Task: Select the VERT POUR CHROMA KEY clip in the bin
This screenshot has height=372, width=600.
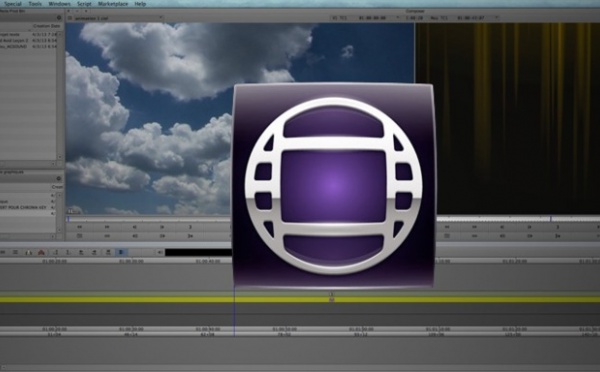Action: pyautogui.click(x=23, y=207)
